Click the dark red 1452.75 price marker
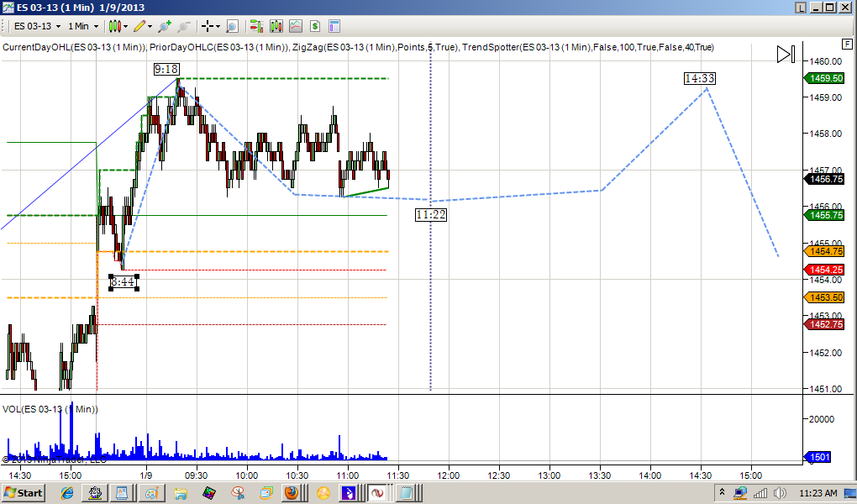 pos(824,324)
